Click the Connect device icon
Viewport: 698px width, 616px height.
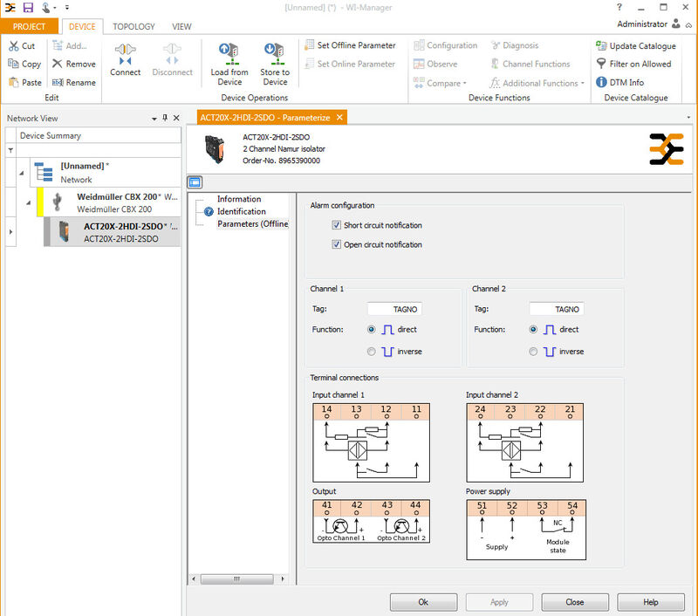[x=126, y=54]
